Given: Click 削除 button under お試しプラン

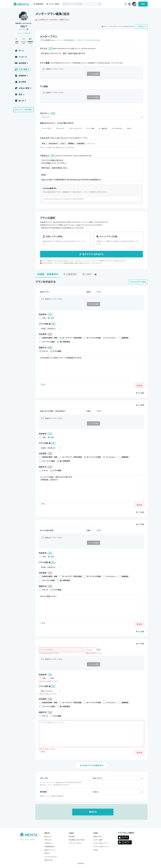Looking at the screenshot, I should (139, 386).
